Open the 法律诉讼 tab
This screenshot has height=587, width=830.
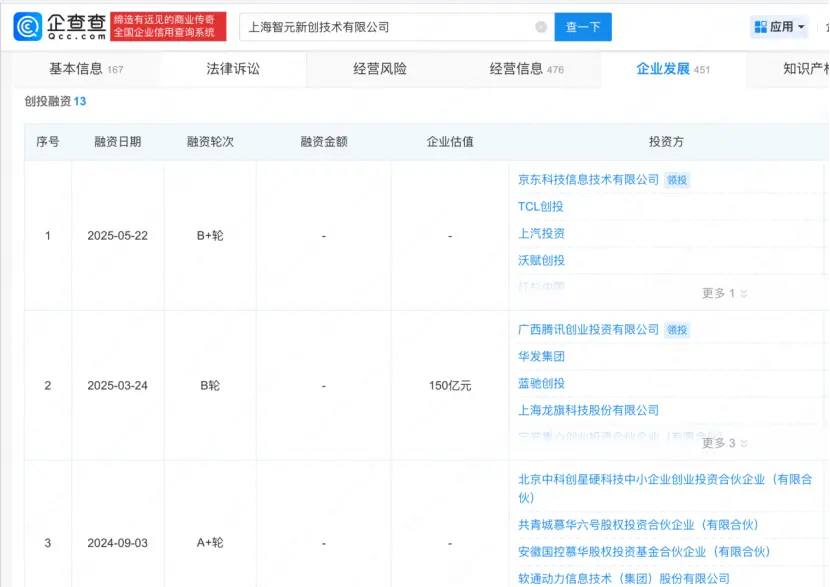coord(232,68)
